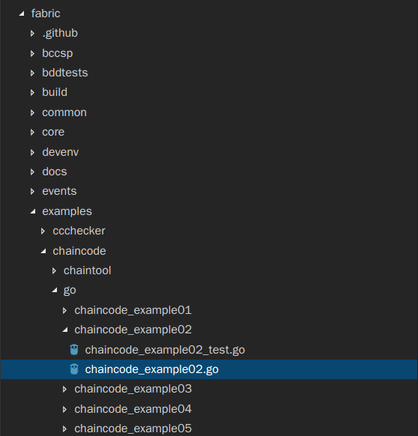The height and width of the screenshot is (436, 418).
Task: Collapse the fabric root folder arrow
Action: 22,14
